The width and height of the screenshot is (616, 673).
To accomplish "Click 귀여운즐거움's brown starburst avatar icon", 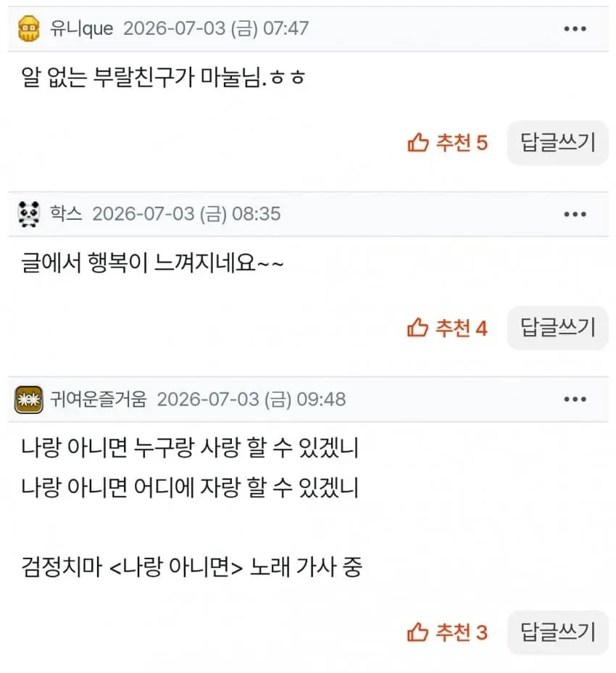I will click(29, 399).
